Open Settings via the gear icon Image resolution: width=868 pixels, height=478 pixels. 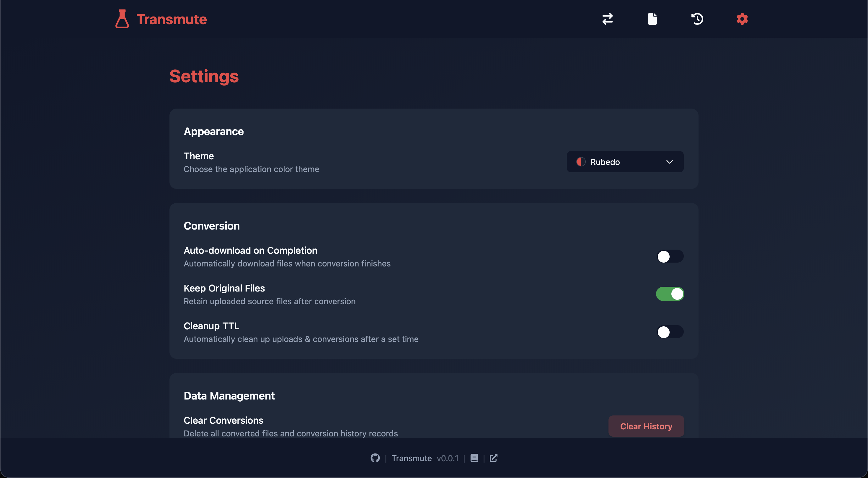click(742, 19)
